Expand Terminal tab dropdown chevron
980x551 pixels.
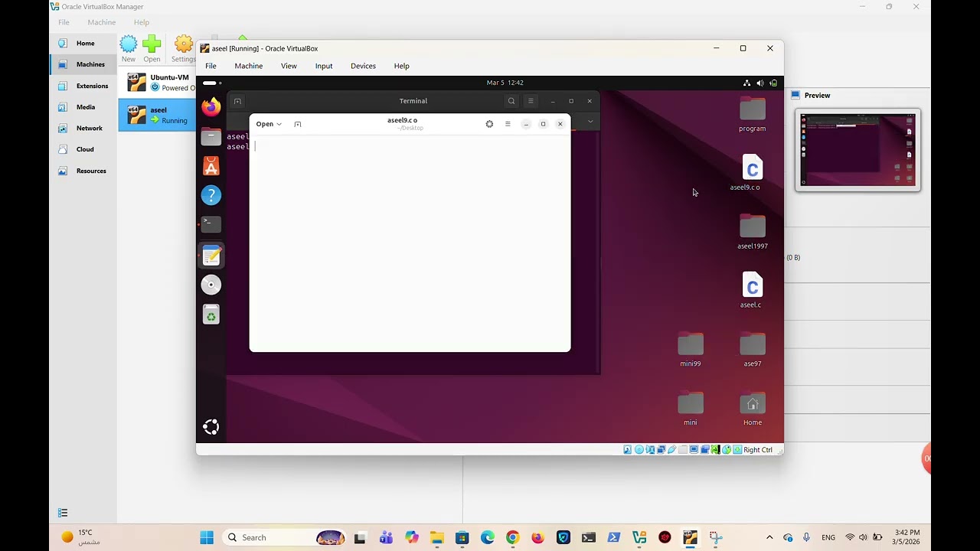click(590, 121)
